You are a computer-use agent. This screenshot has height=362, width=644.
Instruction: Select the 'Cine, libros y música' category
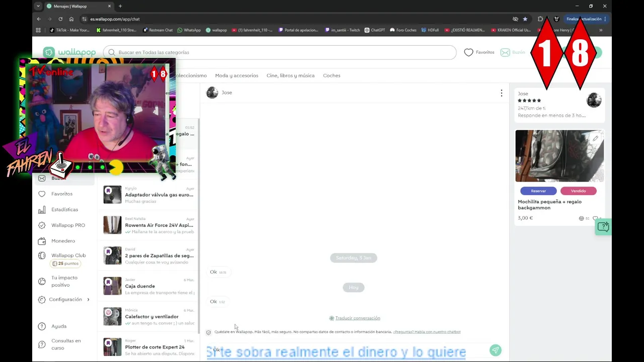tap(290, 75)
